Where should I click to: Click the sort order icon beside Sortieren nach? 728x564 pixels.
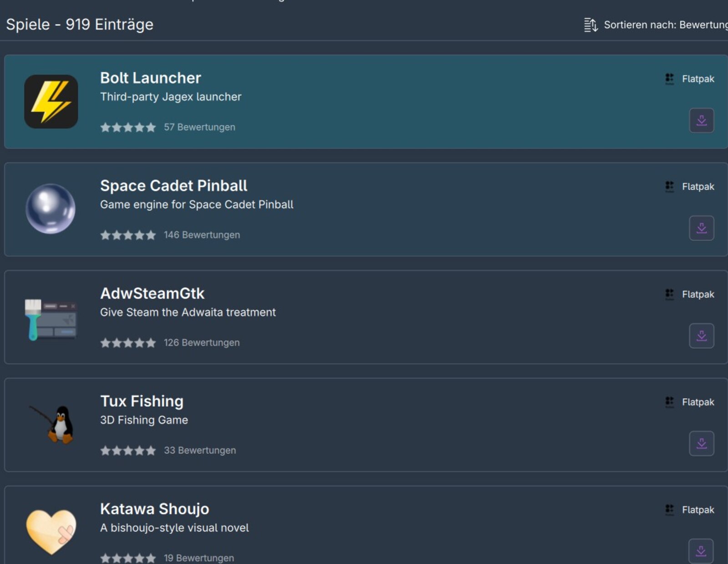591,25
